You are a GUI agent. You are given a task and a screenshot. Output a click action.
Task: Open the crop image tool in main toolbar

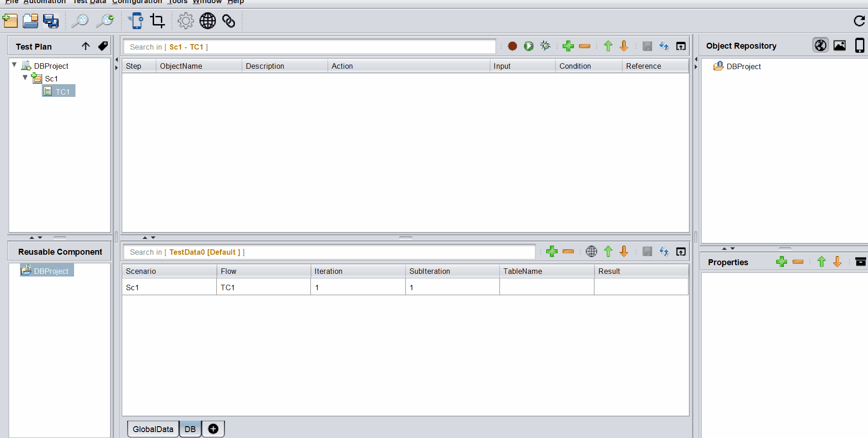(x=157, y=21)
